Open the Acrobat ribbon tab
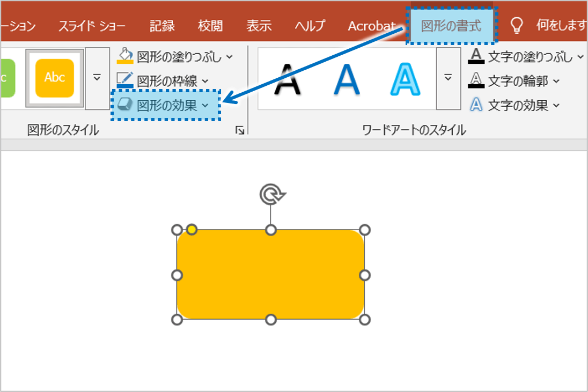This screenshot has height=392, width=588. pos(371,26)
